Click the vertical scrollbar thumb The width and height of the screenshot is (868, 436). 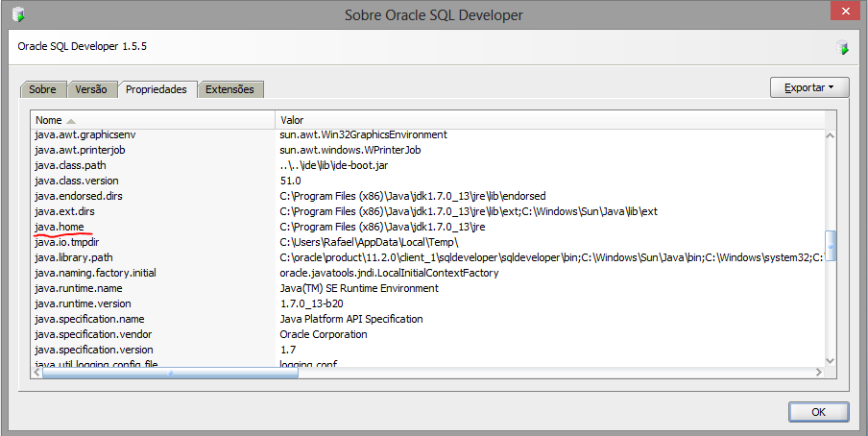point(832,246)
